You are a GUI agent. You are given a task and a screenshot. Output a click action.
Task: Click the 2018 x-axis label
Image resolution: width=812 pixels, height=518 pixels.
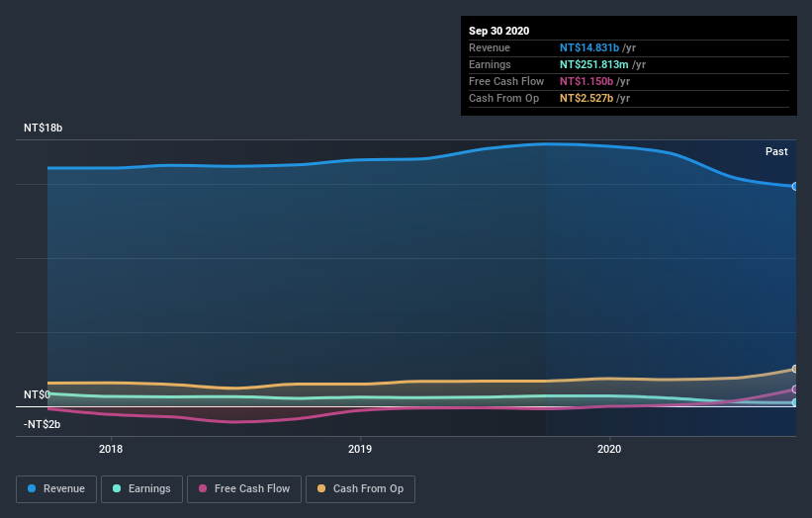pos(111,449)
